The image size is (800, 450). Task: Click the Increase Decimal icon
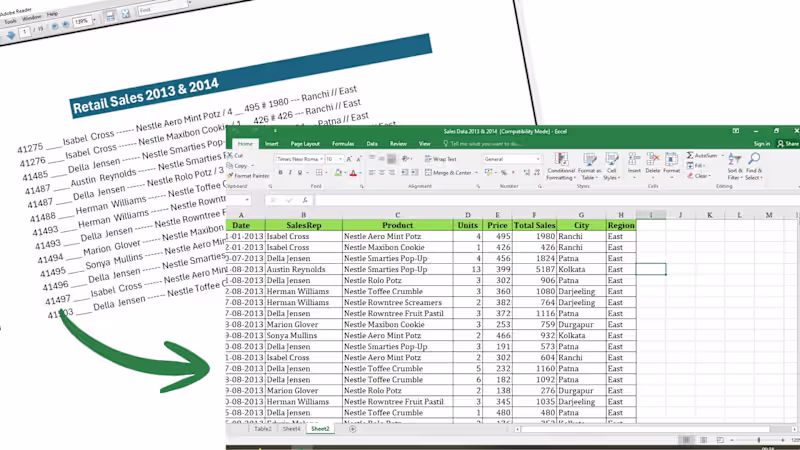pos(527,173)
